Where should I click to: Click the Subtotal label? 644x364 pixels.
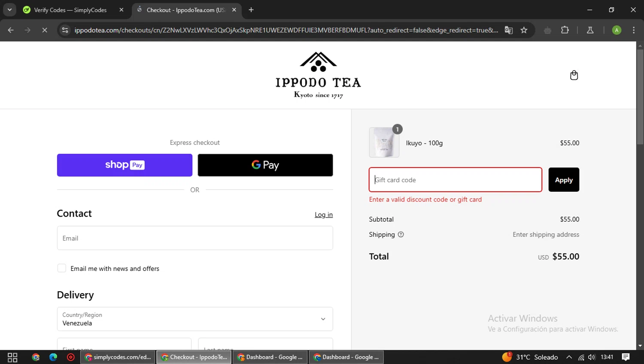point(381,219)
